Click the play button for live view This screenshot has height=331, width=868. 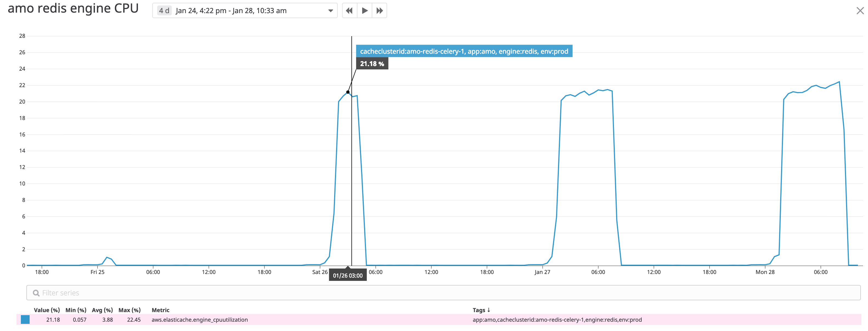[365, 10]
